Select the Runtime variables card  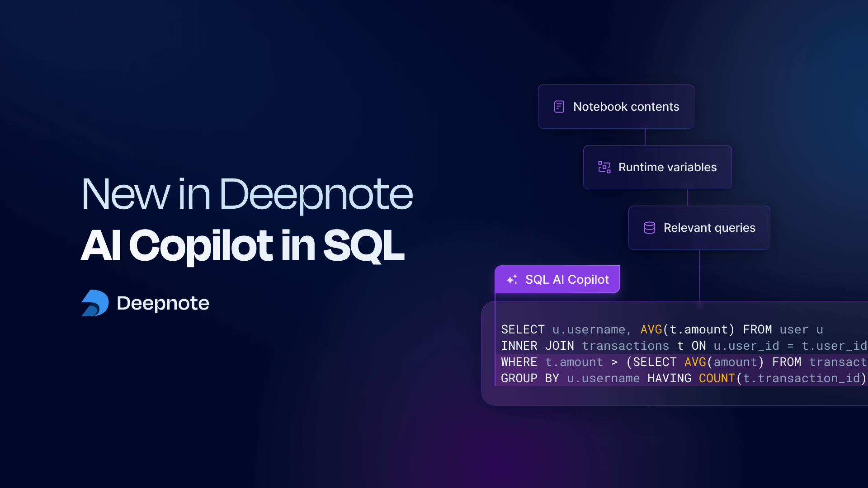pos(657,167)
